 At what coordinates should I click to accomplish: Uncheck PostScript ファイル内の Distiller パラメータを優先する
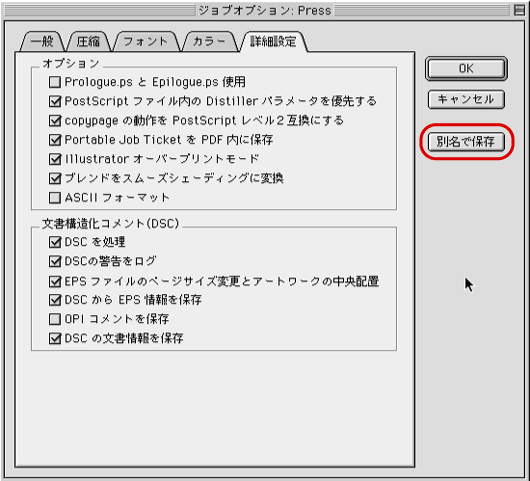[55, 101]
